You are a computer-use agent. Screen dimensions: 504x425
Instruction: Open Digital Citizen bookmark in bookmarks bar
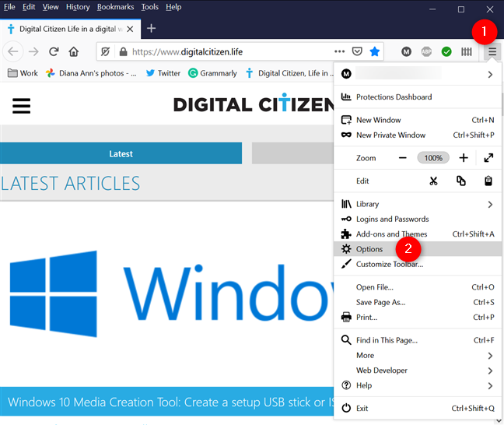289,73
